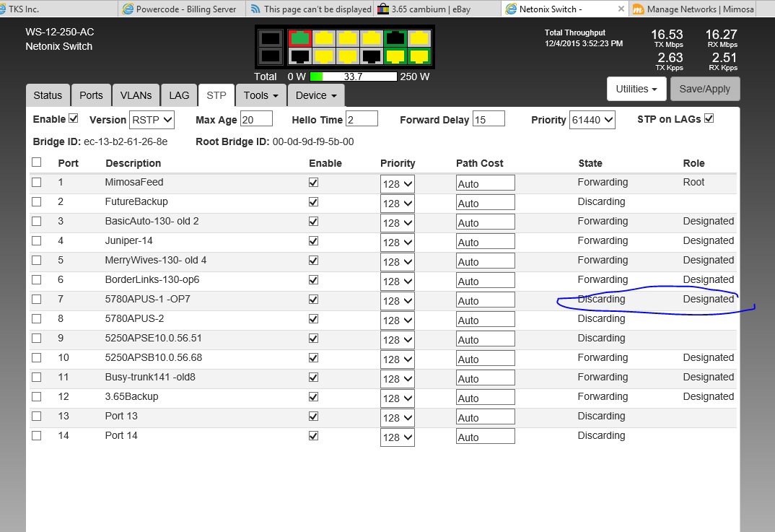Open the Version RSTP dropdown
This screenshot has height=532, width=775.
[152, 120]
